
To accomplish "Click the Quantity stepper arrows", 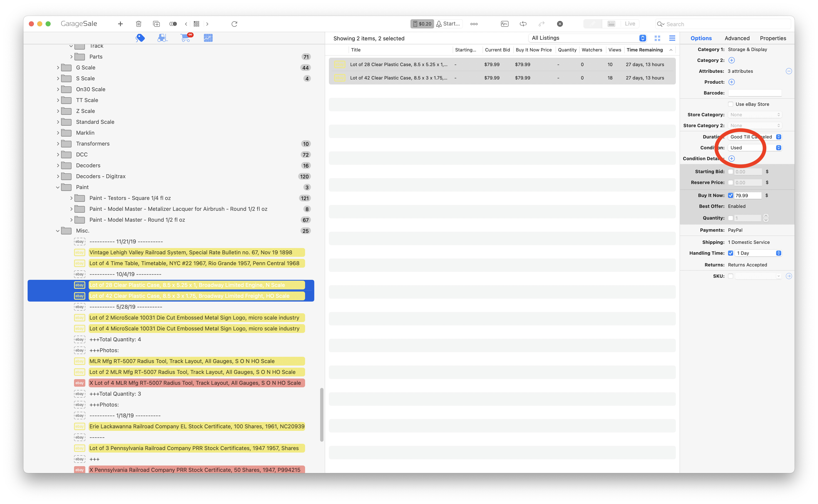I will click(x=766, y=218).
